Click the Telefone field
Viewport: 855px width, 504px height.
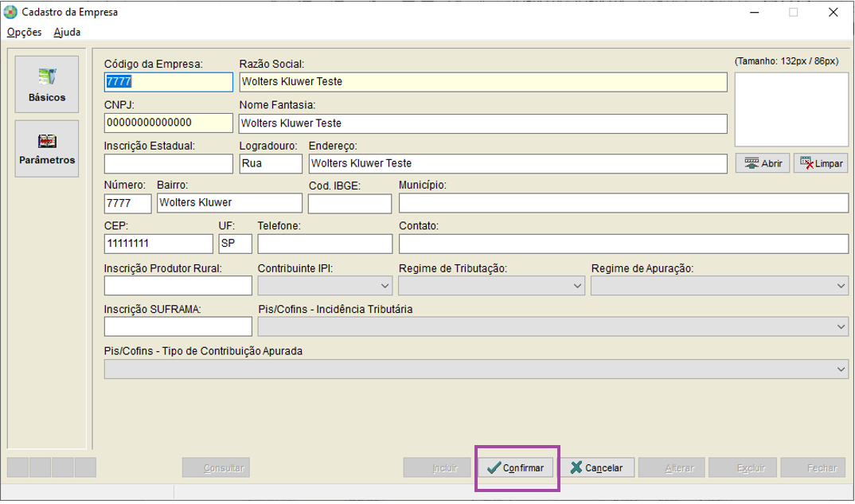(x=325, y=244)
